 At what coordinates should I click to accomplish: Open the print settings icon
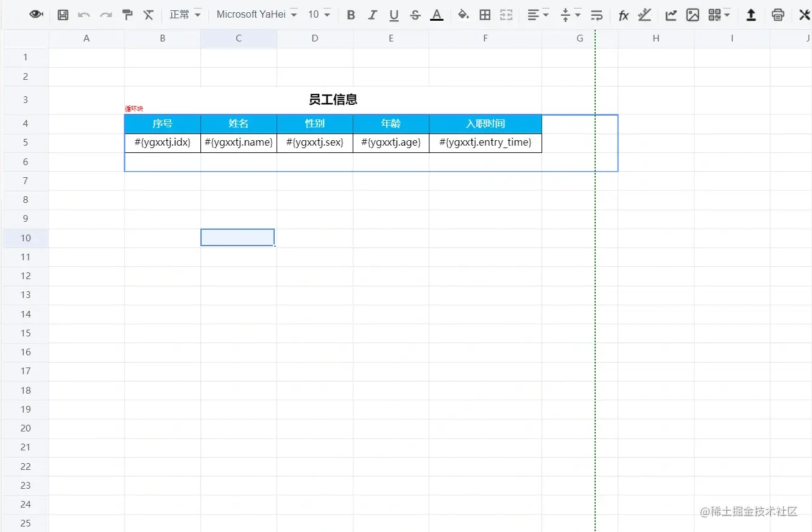[x=778, y=15]
